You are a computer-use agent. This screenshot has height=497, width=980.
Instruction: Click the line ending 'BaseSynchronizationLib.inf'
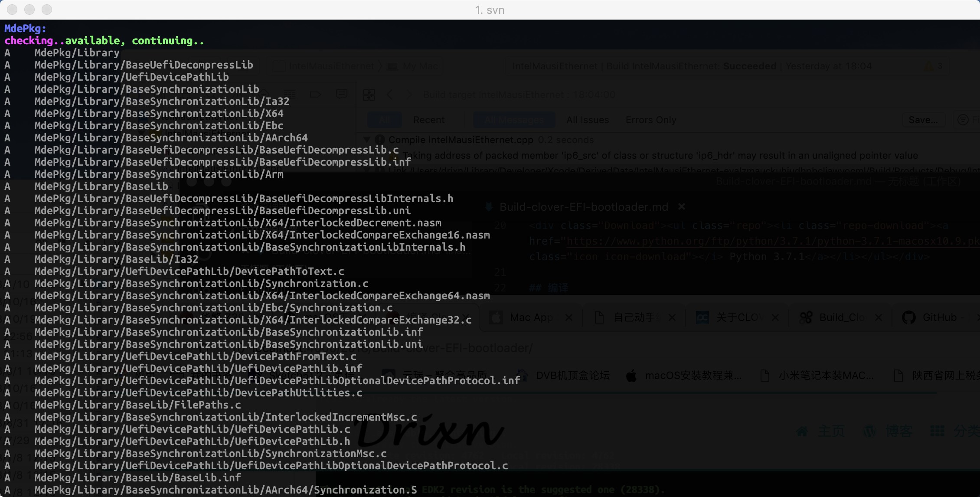coord(229,332)
